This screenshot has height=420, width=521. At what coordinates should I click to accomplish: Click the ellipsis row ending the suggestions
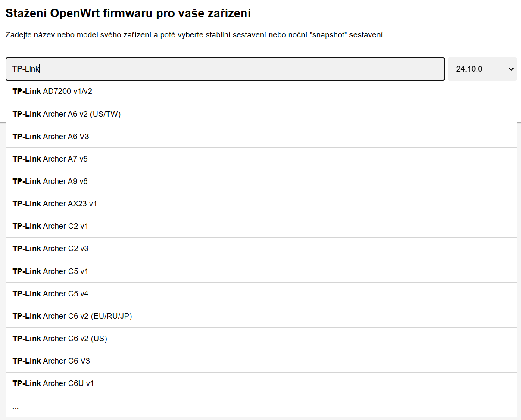(x=16, y=406)
